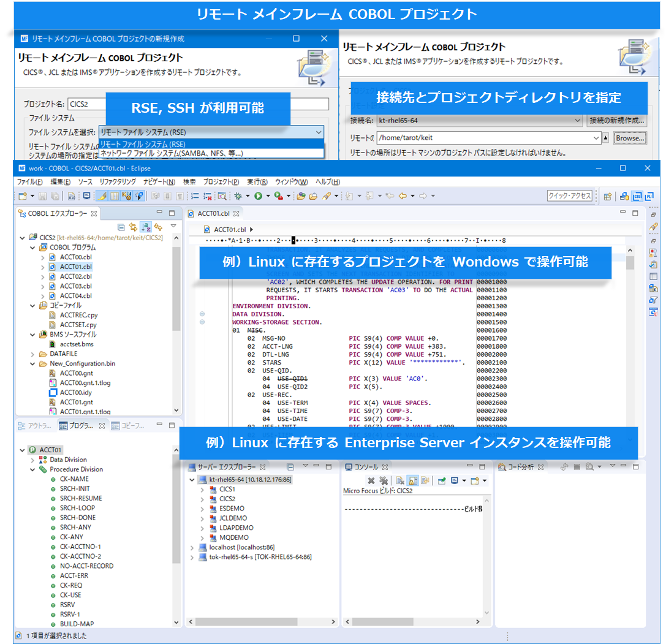This screenshot has width=666, height=644.
Task: Toggle the highlighter marker toolbar button
Action: pos(102,196)
